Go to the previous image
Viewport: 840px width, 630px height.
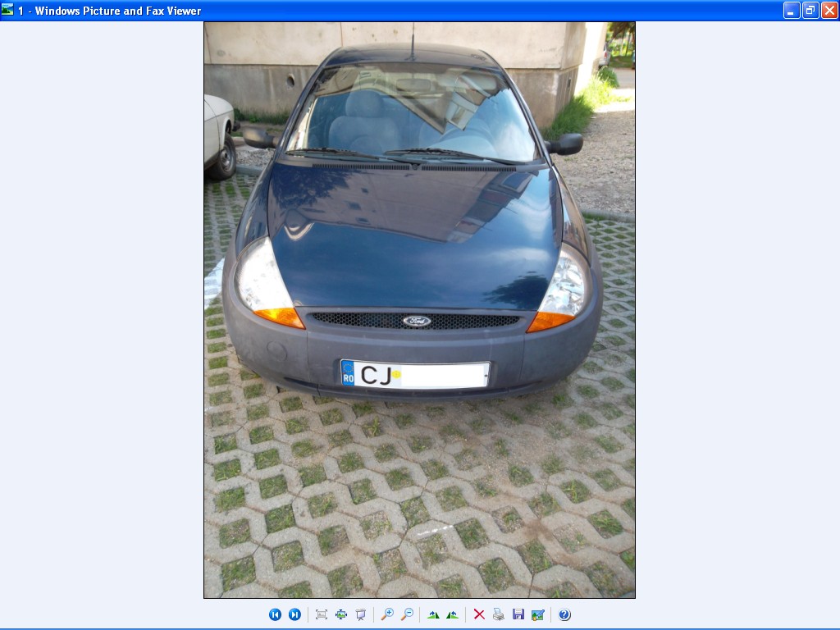click(275, 614)
